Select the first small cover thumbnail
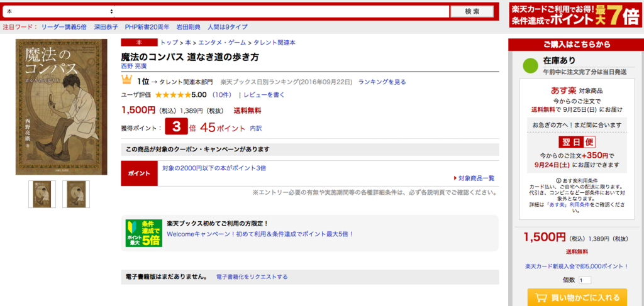The width and height of the screenshot is (644, 306). point(42,194)
